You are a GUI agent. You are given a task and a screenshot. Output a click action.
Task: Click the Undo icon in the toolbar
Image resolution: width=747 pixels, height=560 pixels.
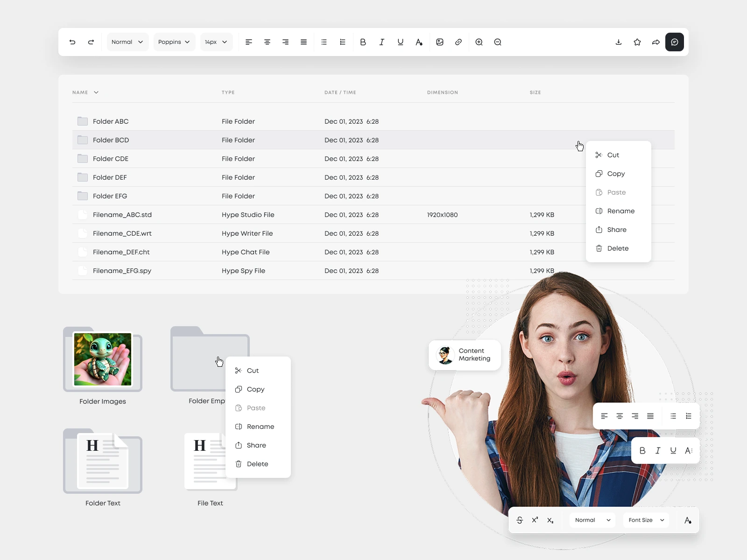click(x=72, y=42)
